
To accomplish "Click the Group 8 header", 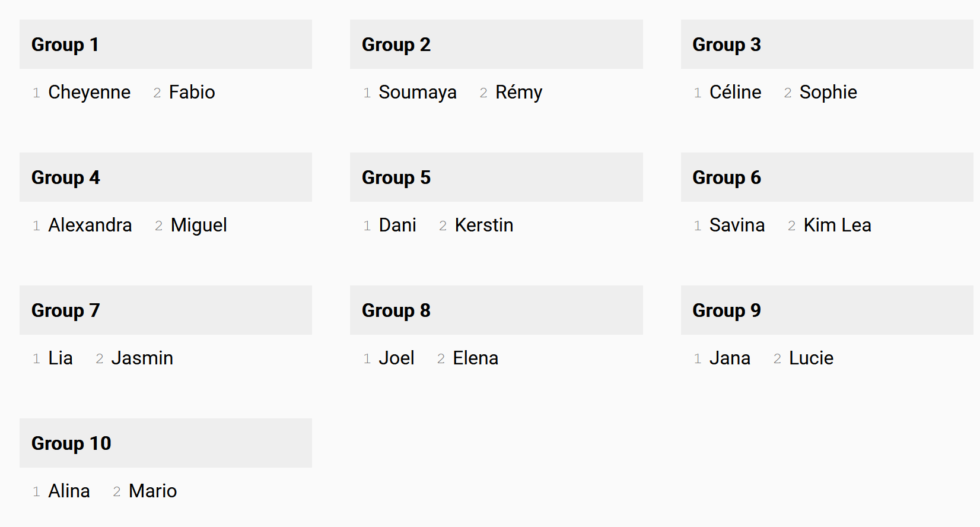I will click(496, 310).
